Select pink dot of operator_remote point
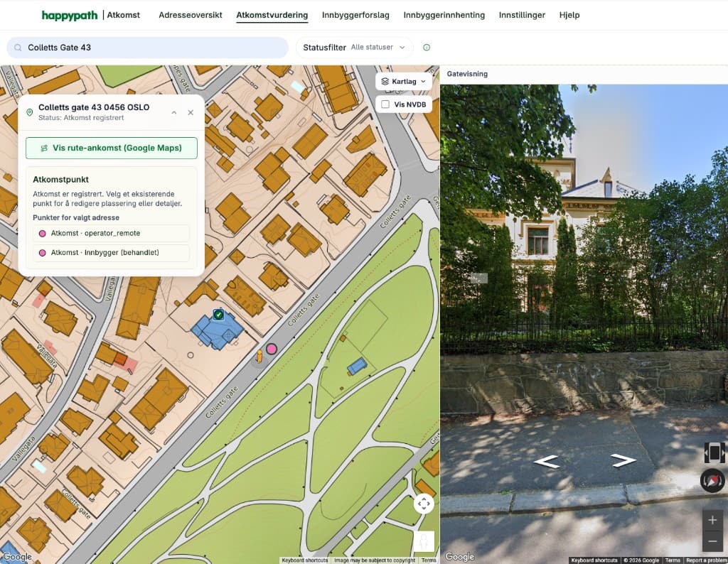 (x=42, y=233)
